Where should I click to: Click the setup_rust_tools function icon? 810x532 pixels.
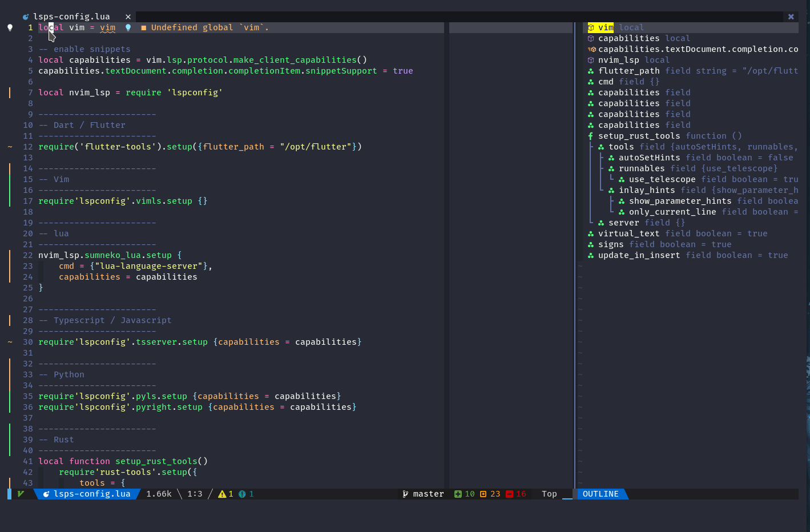[x=591, y=136]
